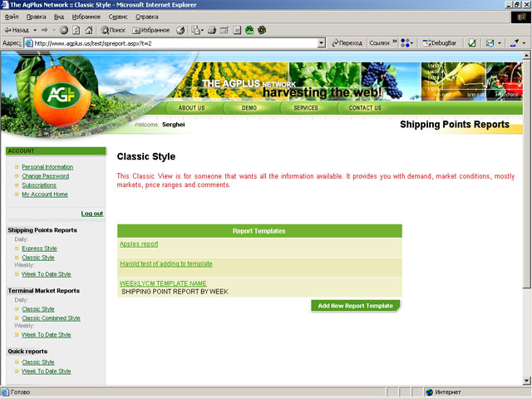Image resolution: width=532 pixels, height=399 pixels.
Task: Click the AG+ orange logo
Action: coord(62,96)
